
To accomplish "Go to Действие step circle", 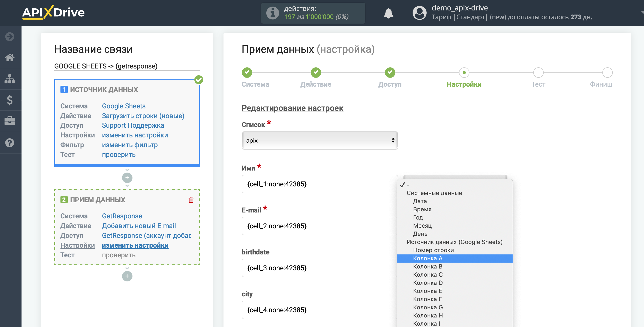I will (316, 73).
